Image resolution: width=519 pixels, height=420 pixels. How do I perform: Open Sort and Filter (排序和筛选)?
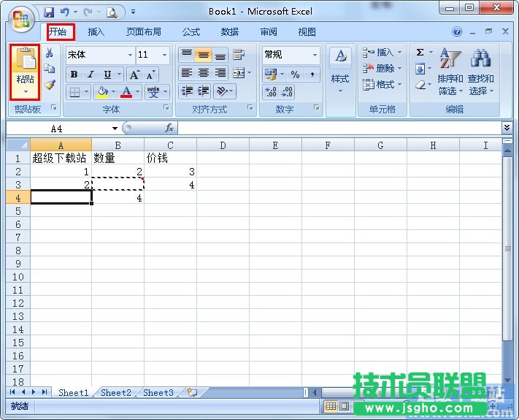point(450,73)
